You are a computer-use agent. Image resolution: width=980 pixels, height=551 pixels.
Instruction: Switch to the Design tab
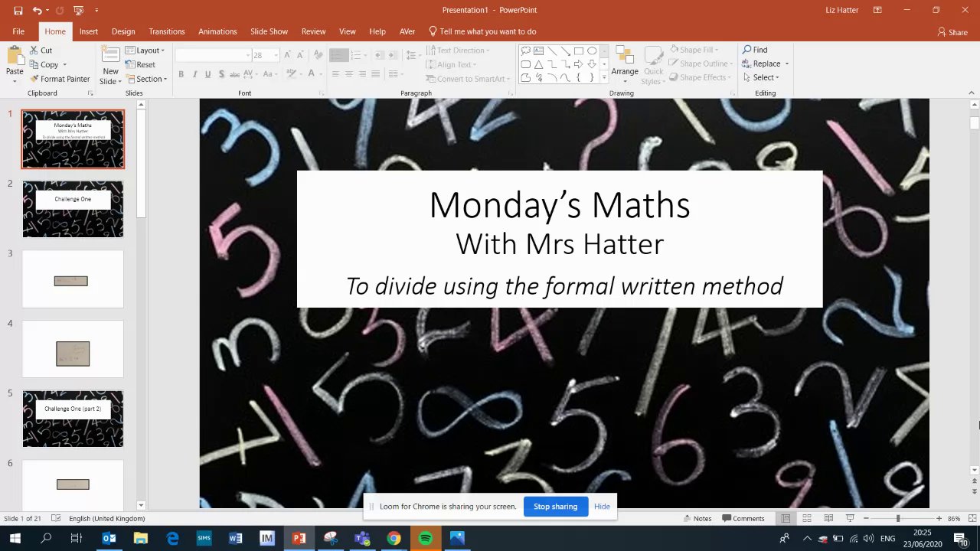(x=123, y=31)
